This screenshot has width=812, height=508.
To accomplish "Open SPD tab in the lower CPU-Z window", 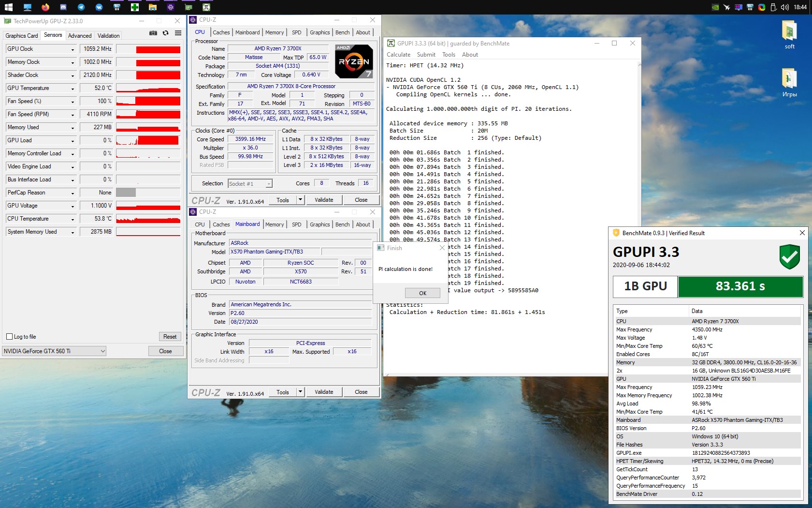I will click(297, 224).
